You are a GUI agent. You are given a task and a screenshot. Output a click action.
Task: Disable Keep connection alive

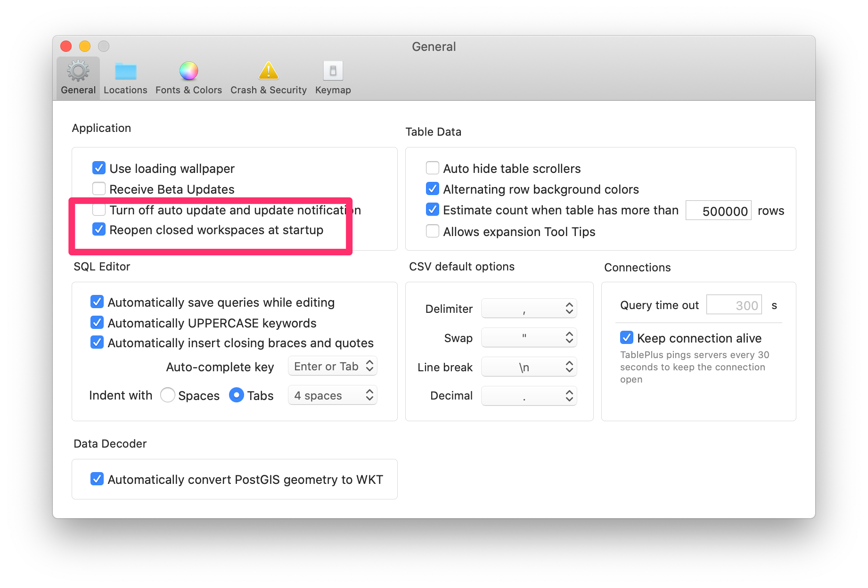tap(627, 337)
